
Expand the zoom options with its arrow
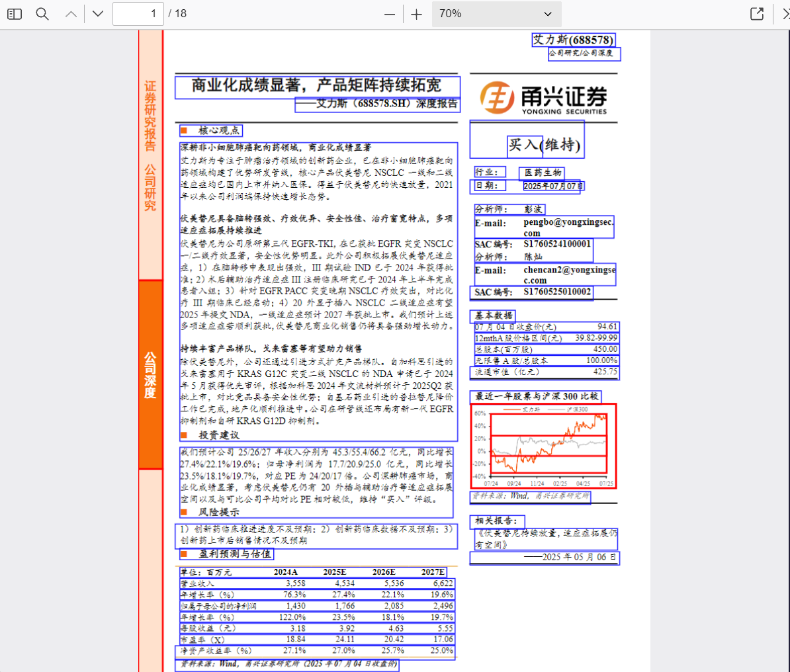coord(547,14)
